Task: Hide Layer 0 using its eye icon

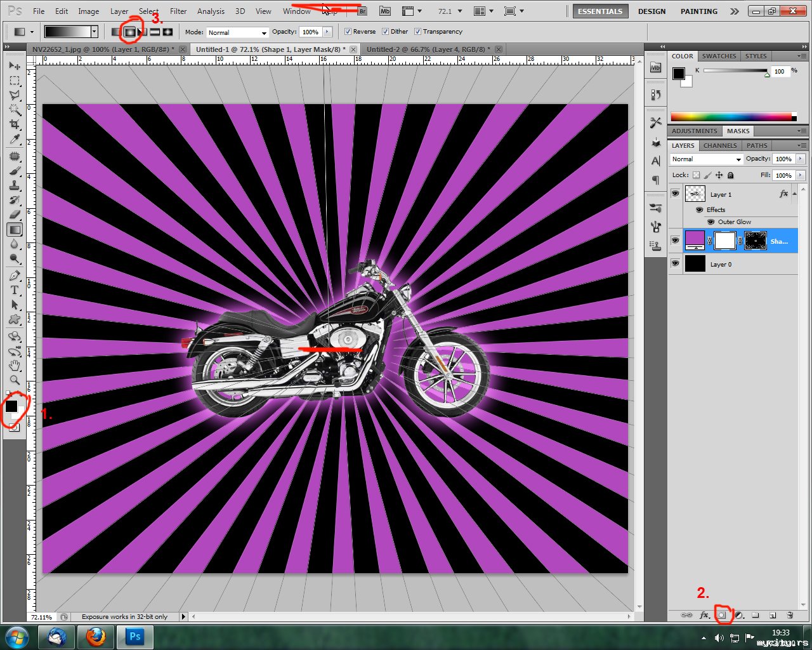Action: (x=675, y=263)
